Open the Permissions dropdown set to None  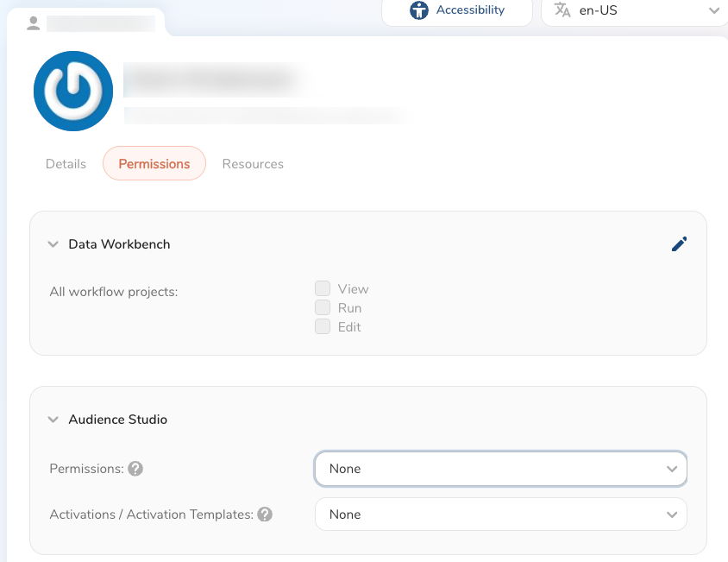click(500, 469)
